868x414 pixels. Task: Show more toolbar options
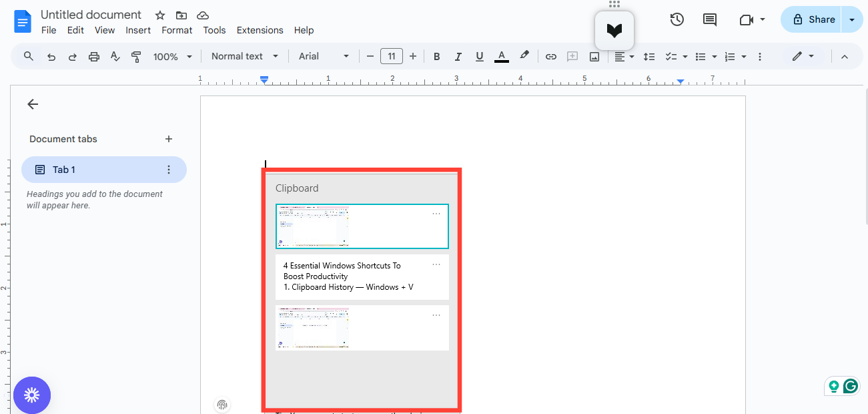click(x=760, y=57)
